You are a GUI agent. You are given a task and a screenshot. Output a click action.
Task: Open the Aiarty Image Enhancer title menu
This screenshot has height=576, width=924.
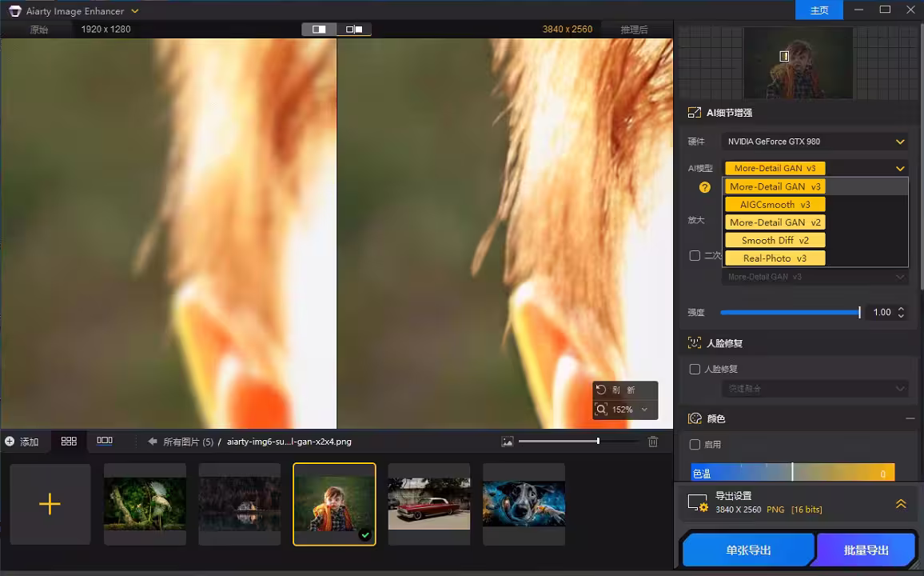click(x=134, y=10)
